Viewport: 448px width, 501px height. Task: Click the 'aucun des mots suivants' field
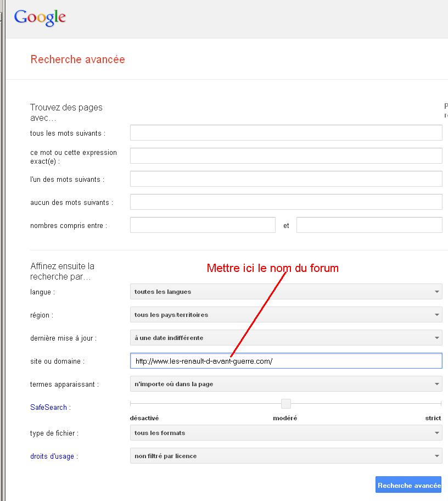pos(286,202)
